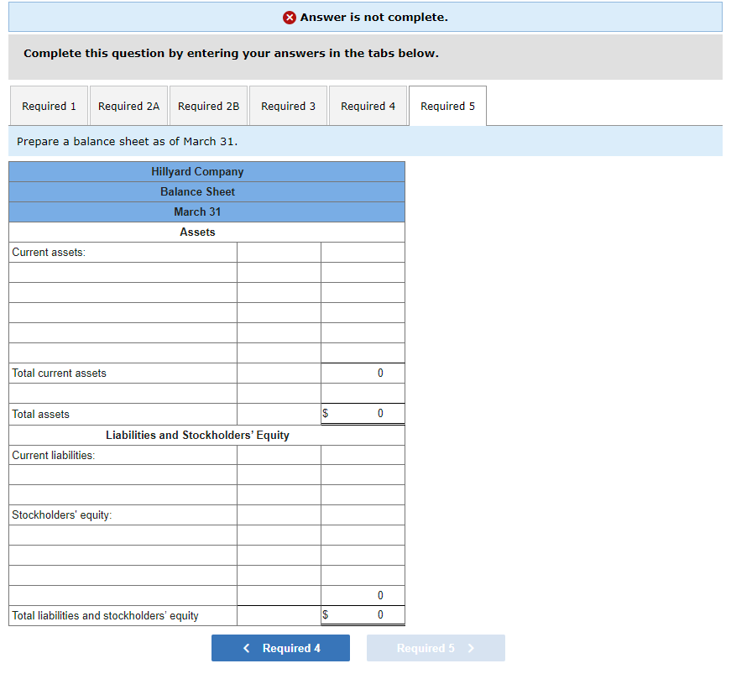Switch to the Required 2B tab
The width and height of the screenshot is (752, 700).
pyautogui.click(x=208, y=106)
